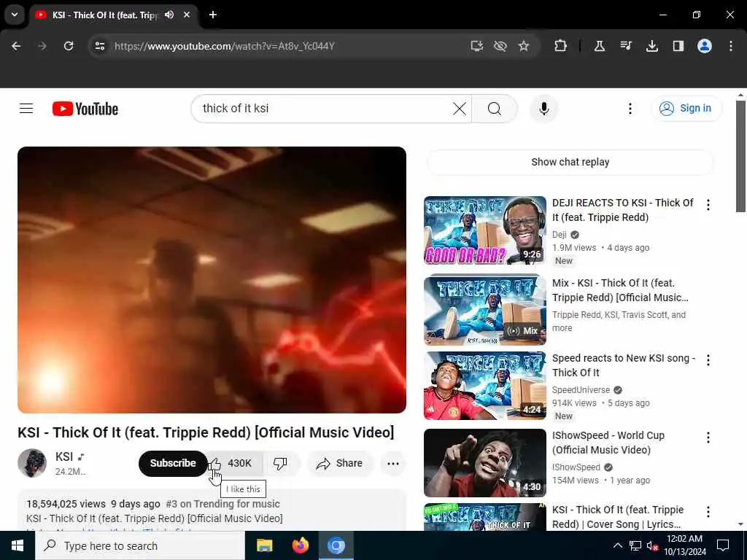The width and height of the screenshot is (747, 560).
Task: Click Windows taskbar search box
Action: point(140,545)
